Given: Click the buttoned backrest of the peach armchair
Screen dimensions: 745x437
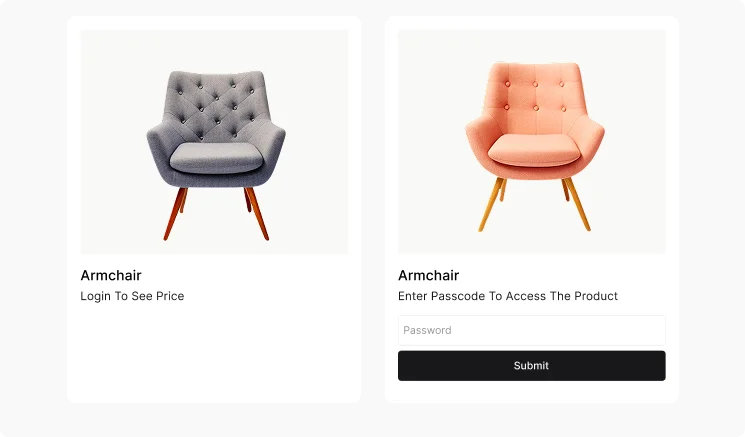Looking at the screenshot, I should 533,95.
